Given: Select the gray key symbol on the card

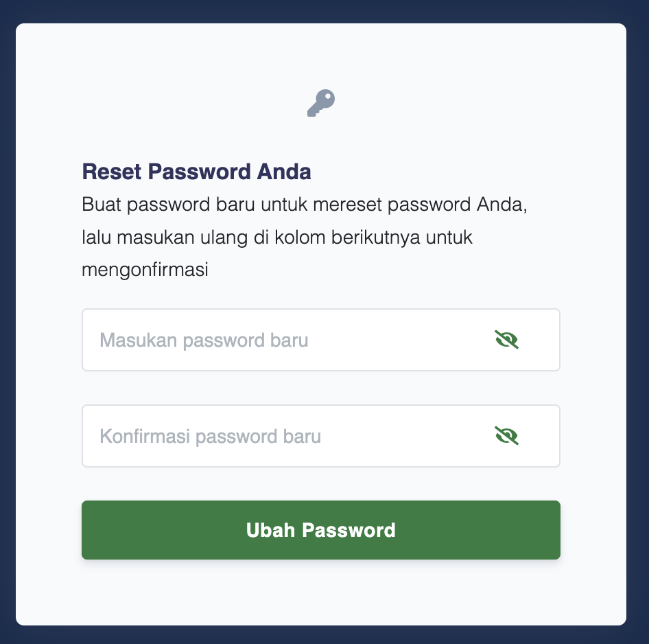Looking at the screenshot, I should [x=320, y=103].
